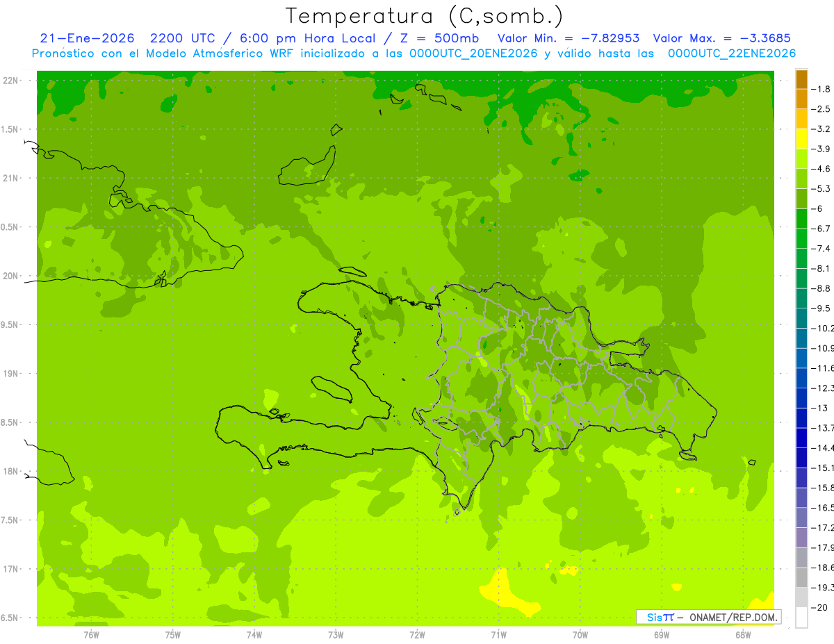
Task: Click the '-2.5' legend value
Action: [x=821, y=109]
